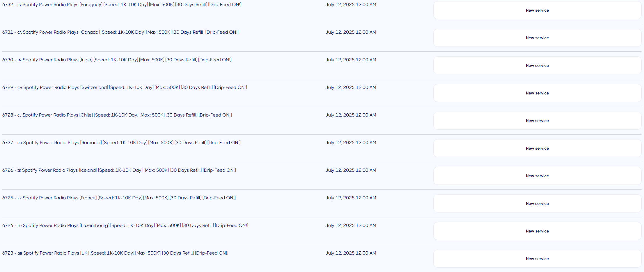This screenshot has width=644, height=272.
Task: Click New service badge for Switzerland row
Action: (537, 93)
